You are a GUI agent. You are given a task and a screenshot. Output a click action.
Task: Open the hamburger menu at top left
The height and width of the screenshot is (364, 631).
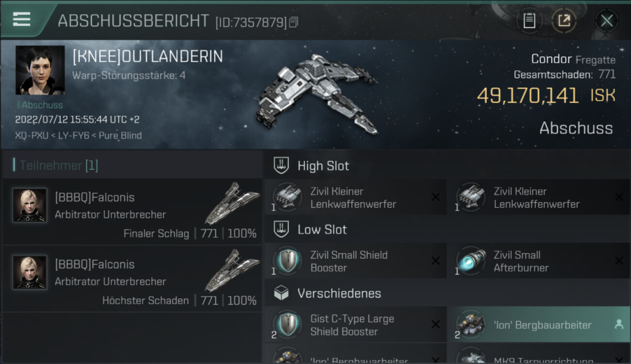[22, 19]
